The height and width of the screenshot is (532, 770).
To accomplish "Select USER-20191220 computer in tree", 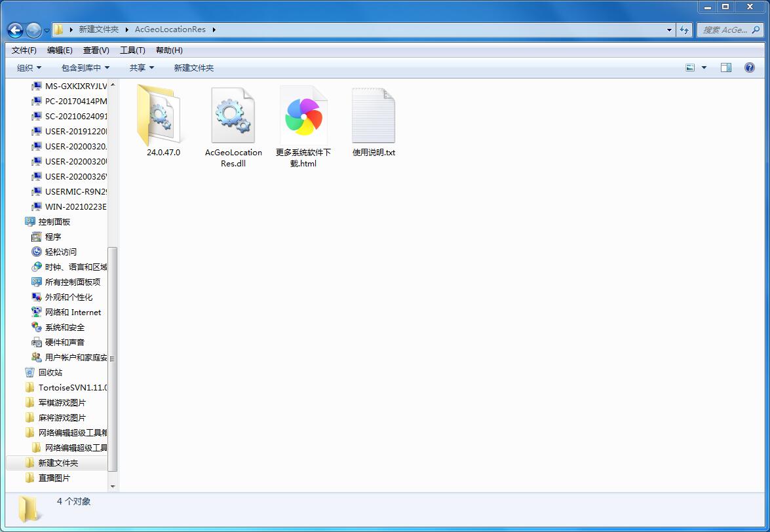I will coord(69,132).
